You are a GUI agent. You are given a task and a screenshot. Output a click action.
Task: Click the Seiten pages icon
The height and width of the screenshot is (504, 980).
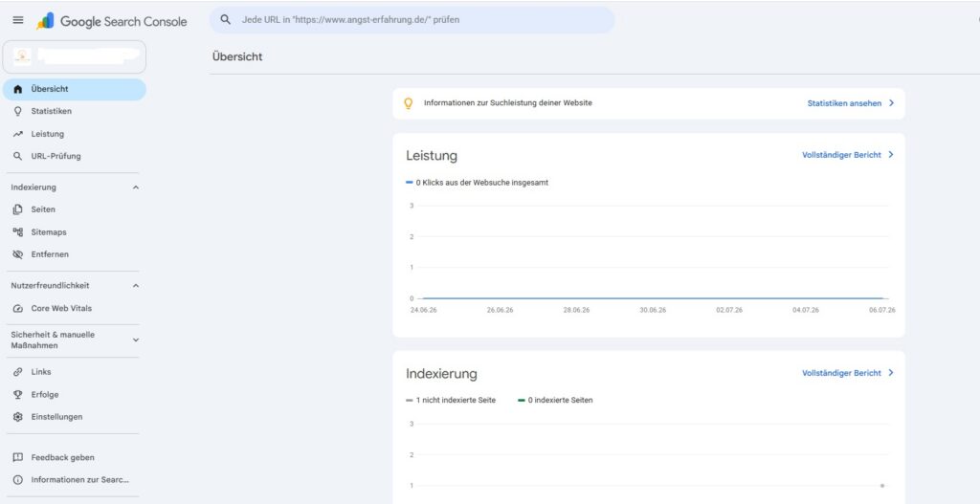[17, 209]
